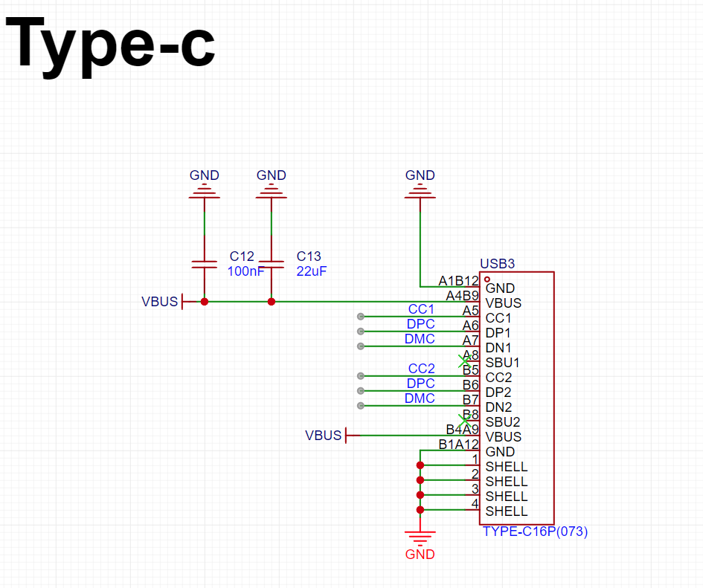The height and width of the screenshot is (588, 703).
Task: Click the junction dot on SHELL pin 3 wire
Action: click(x=420, y=495)
